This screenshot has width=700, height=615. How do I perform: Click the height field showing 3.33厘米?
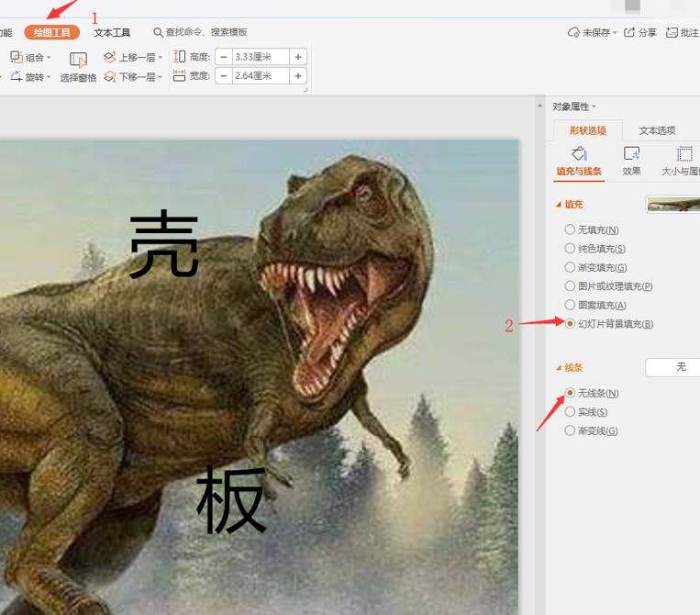pyautogui.click(x=261, y=57)
